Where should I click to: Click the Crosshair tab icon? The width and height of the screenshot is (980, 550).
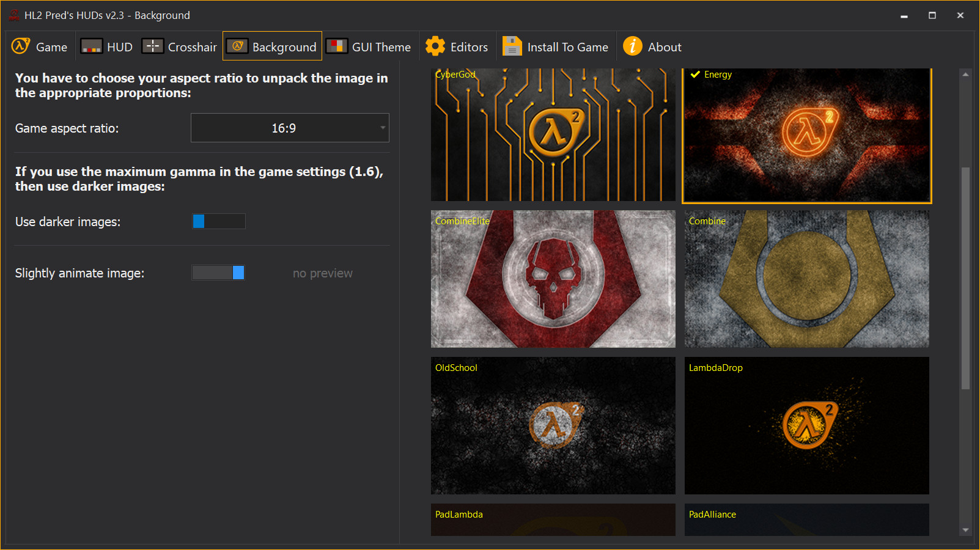(152, 46)
